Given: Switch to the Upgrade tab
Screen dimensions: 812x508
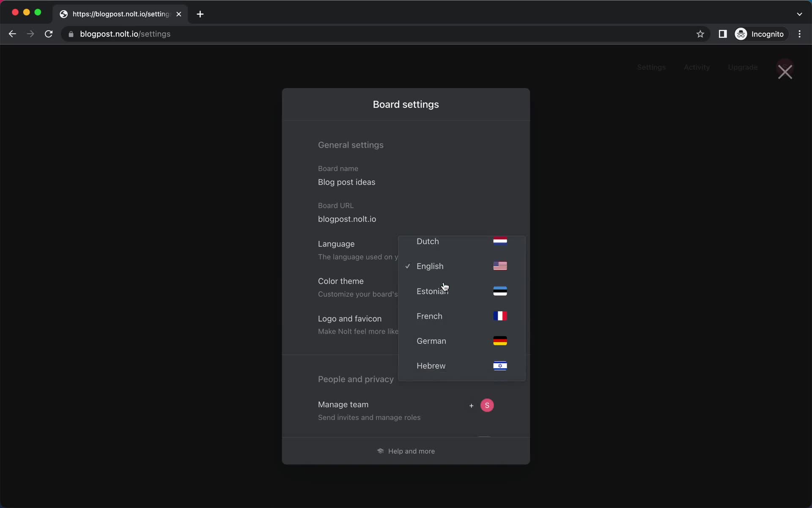Looking at the screenshot, I should point(743,67).
